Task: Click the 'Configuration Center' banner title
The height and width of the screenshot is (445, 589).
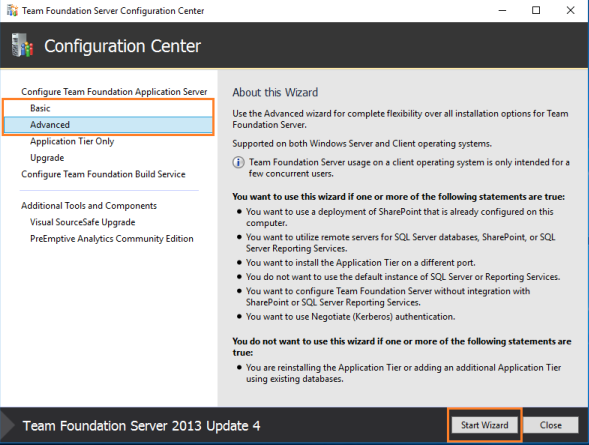Action: [122, 46]
